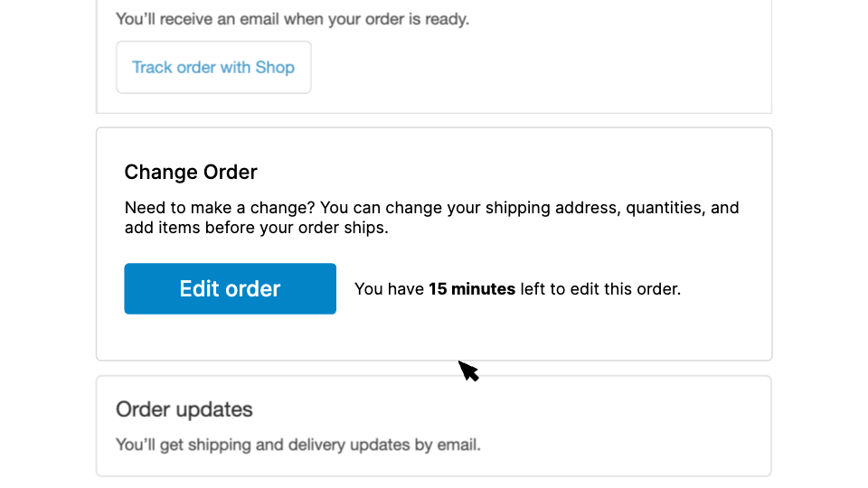
Task: Click 'by email' in the Order updates card
Action: 451,445
